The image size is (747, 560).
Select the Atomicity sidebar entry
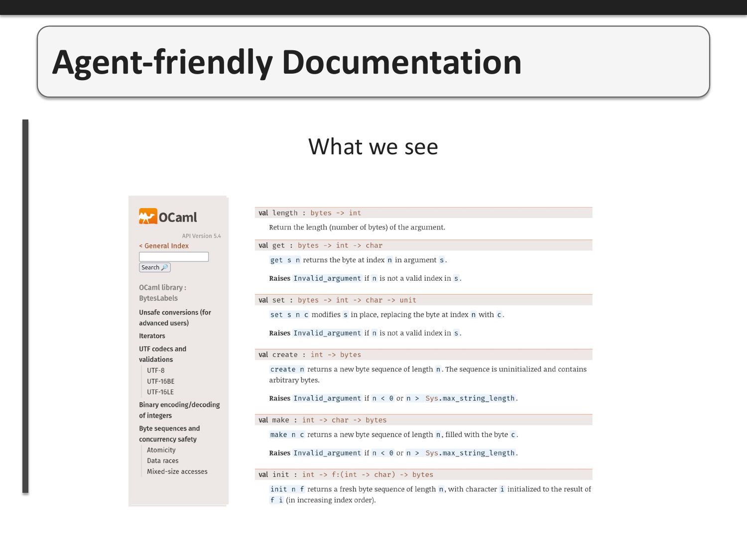pyautogui.click(x=161, y=450)
